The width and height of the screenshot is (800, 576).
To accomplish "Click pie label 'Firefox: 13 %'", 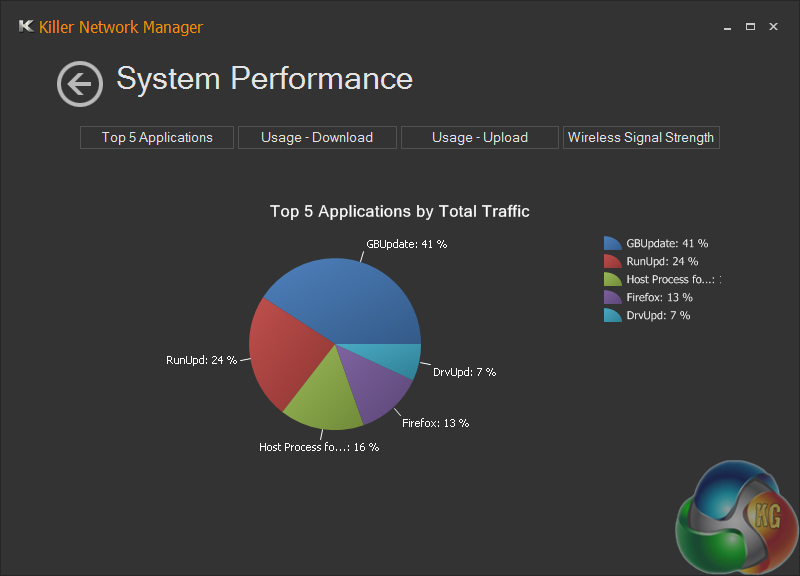I will click(x=435, y=423).
